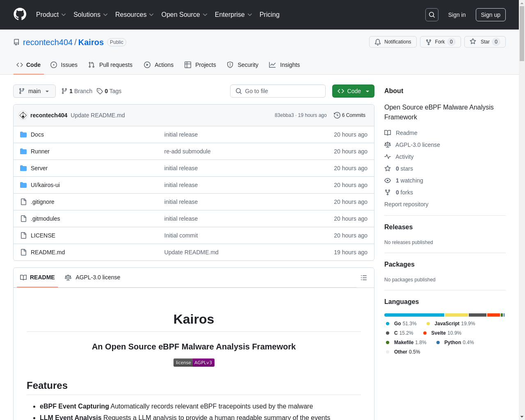Click the Server folder icon
Screen dimensions: 525x420
(23, 168)
